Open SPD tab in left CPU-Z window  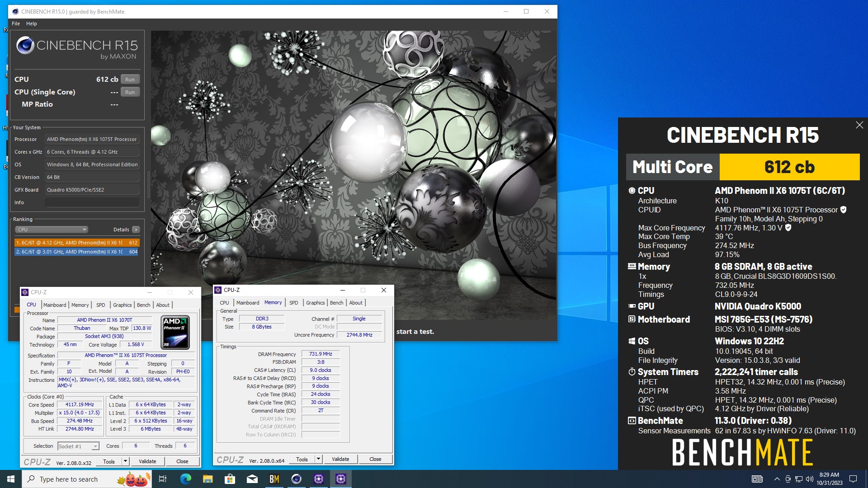pos(101,305)
